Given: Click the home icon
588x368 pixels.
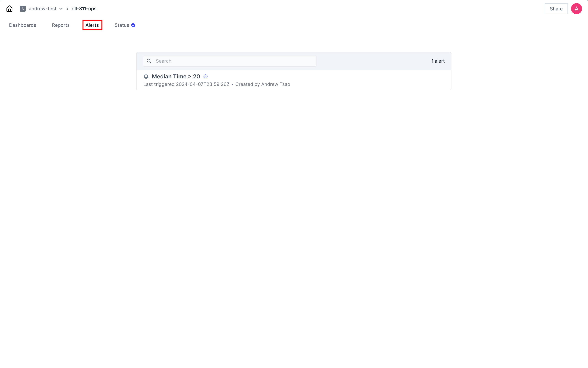Looking at the screenshot, I should [x=9, y=9].
